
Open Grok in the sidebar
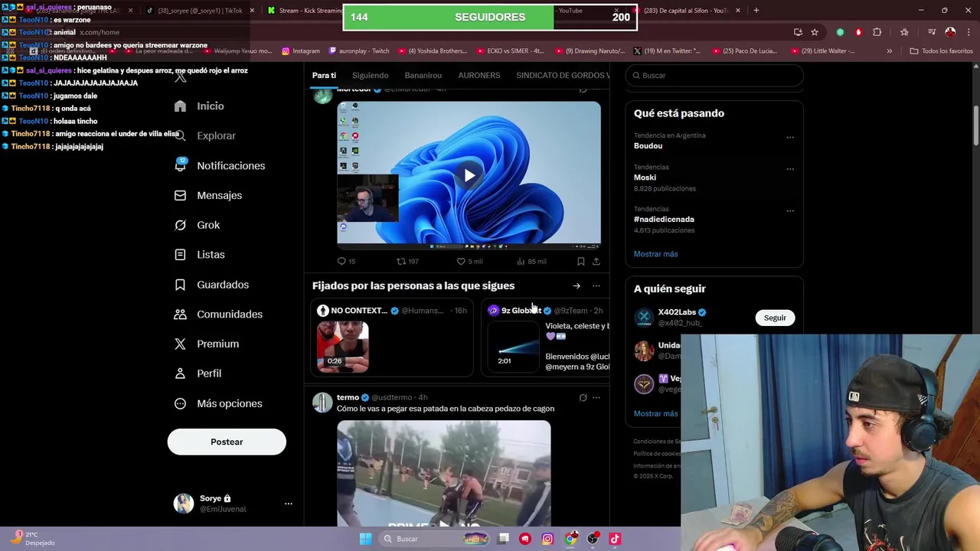pos(197,225)
